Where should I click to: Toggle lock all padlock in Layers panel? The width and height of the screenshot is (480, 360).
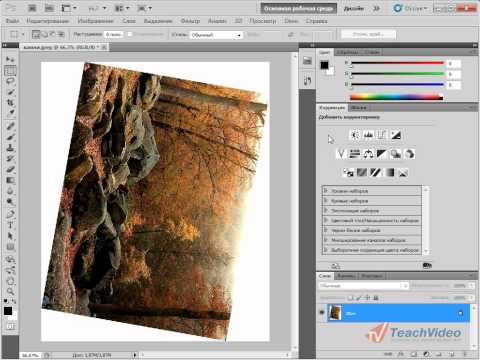tap(376, 298)
